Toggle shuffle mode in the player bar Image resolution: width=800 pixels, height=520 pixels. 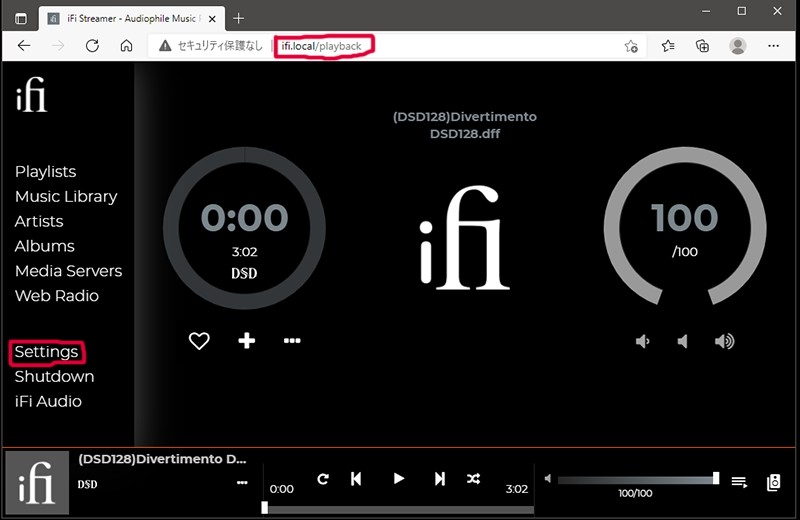473,479
